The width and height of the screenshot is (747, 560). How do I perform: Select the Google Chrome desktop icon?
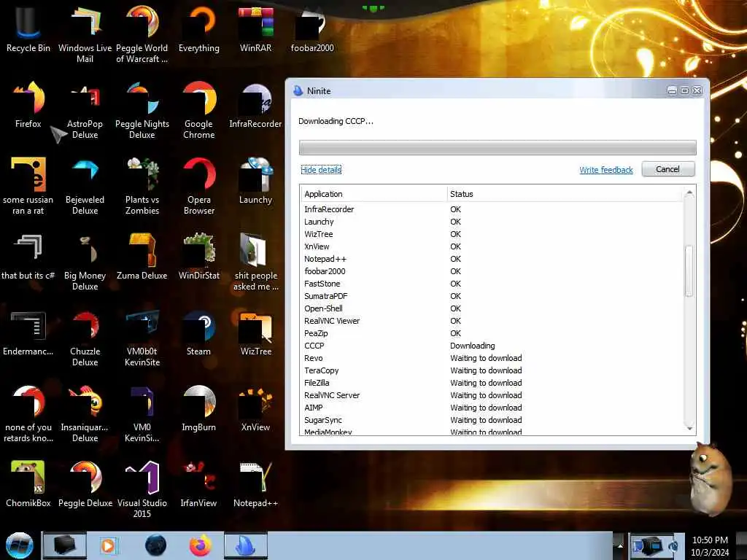pyautogui.click(x=198, y=111)
